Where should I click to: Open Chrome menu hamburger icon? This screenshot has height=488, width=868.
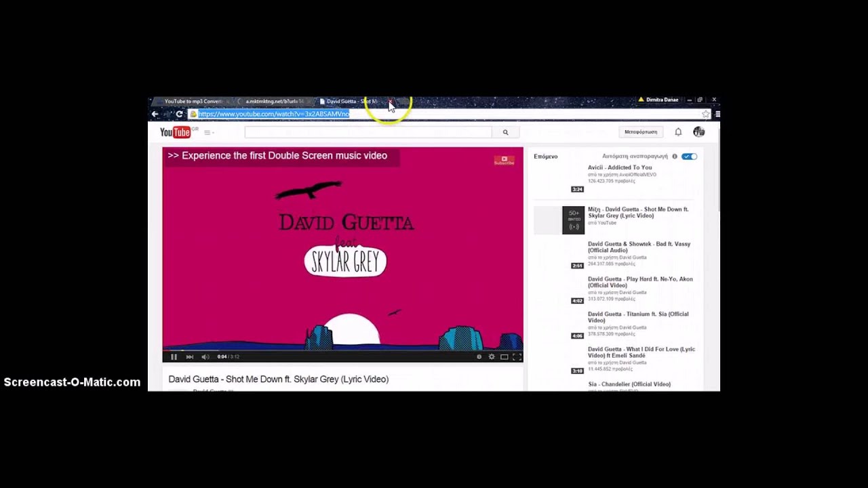[717, 114]
